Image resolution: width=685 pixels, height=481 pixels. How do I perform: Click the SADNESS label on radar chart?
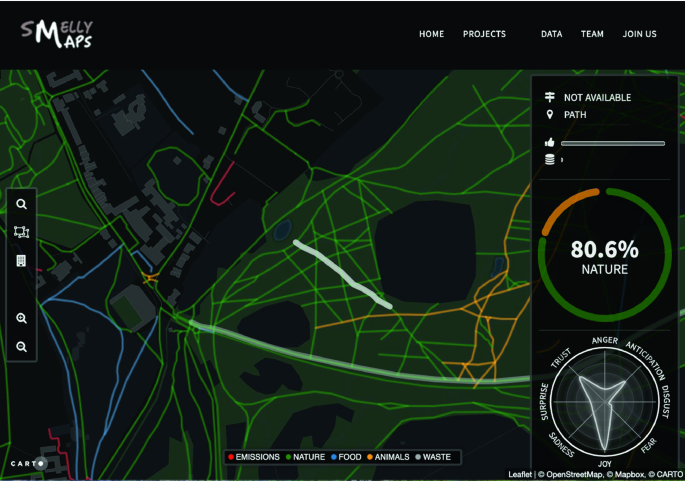coord(561,445)
